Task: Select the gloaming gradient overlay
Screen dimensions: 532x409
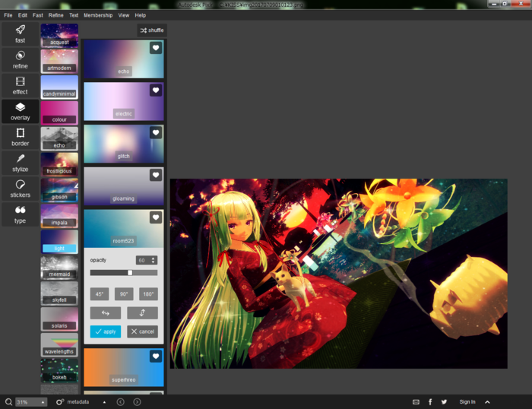Action: (x=123, y=186)
